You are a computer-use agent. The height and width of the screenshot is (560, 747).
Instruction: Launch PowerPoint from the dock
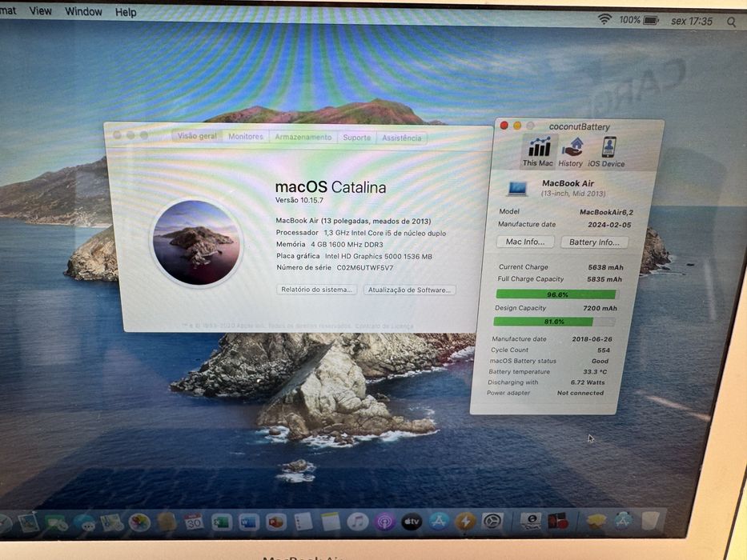[x=276, y=522]
